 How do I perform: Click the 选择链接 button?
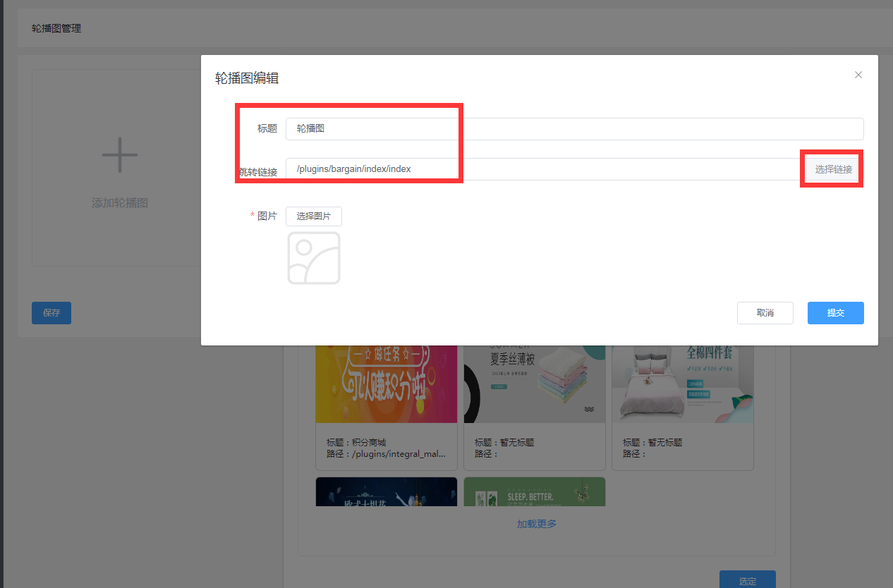[x=834, y=169]
